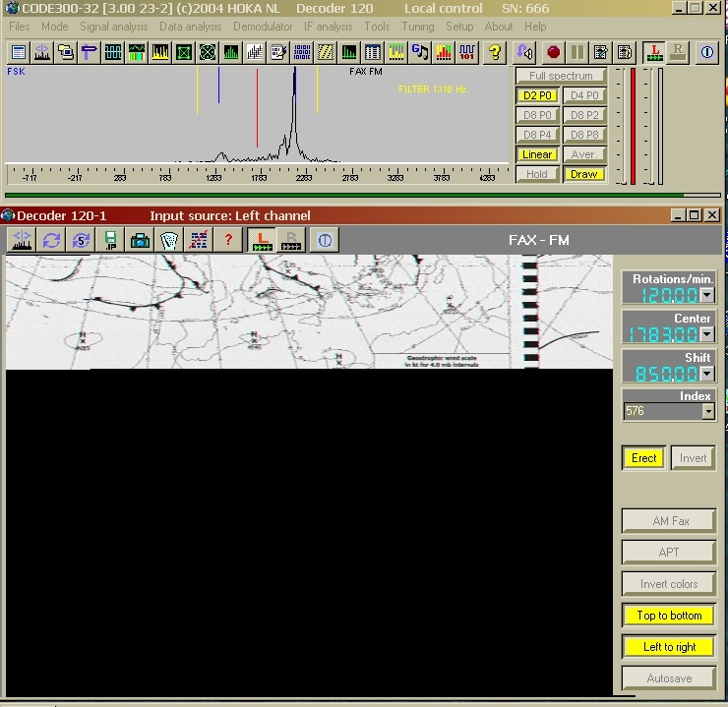Open the IF analysis menu

(x=329, y=27)
